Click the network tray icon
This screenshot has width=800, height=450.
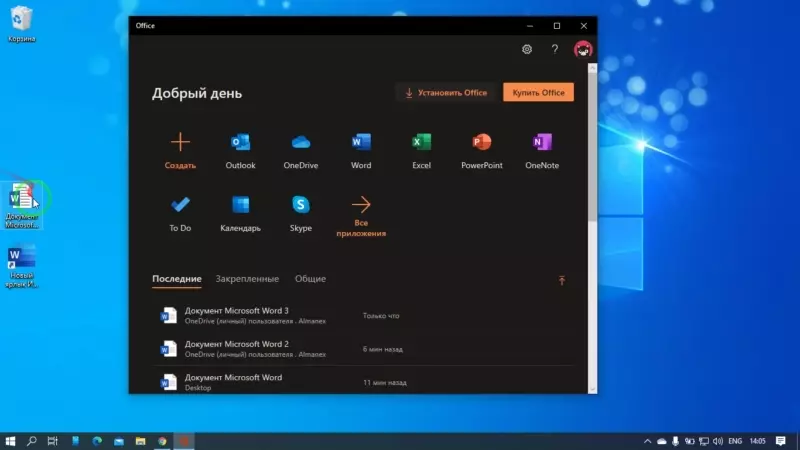pos(704,441)
